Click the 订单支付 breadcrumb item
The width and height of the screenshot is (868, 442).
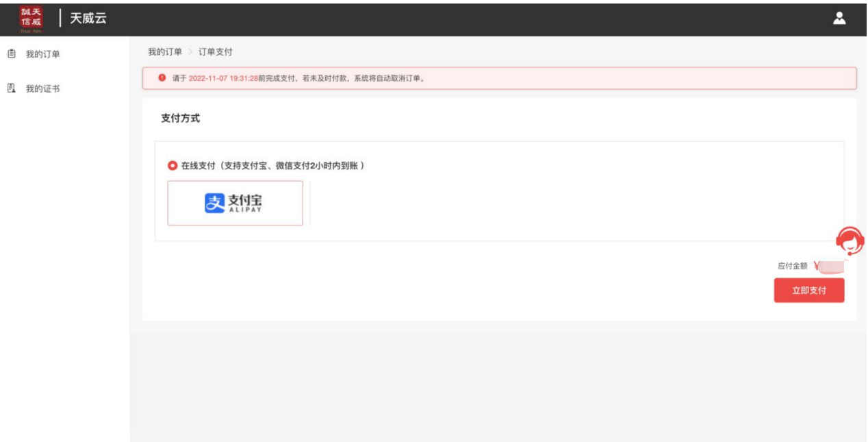[x=216, y=52]
